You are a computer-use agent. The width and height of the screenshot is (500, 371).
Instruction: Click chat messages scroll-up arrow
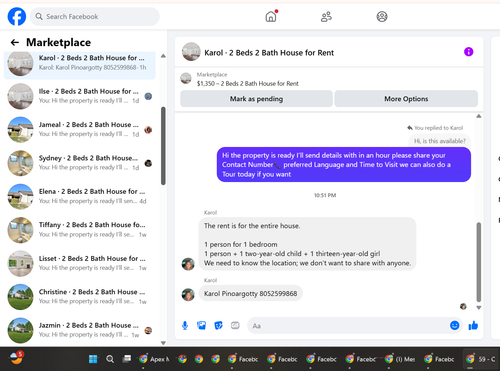(479, 116)
